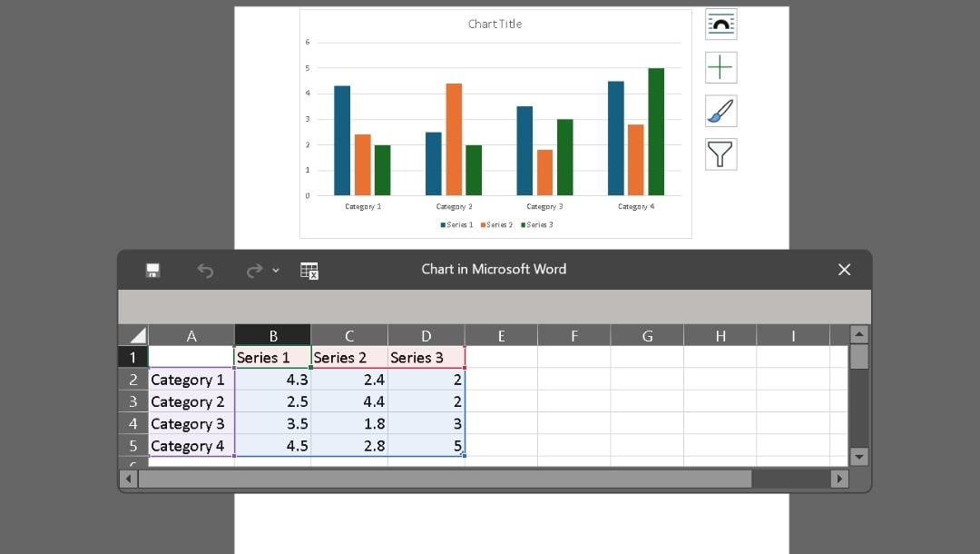
Task: Select row 4 by its header
Action: [x=132, y=423]
